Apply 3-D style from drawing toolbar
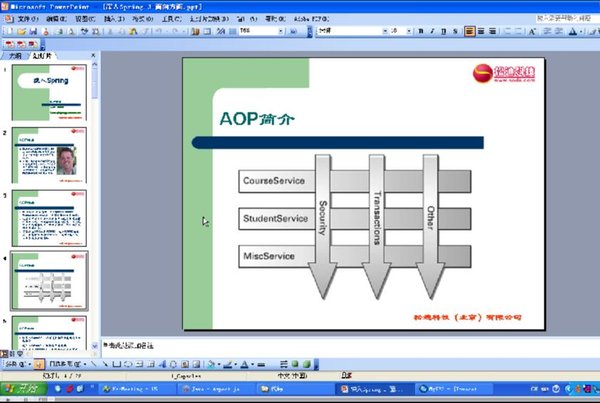The height and width of the screenshot is (403, 600). (306, 364)
